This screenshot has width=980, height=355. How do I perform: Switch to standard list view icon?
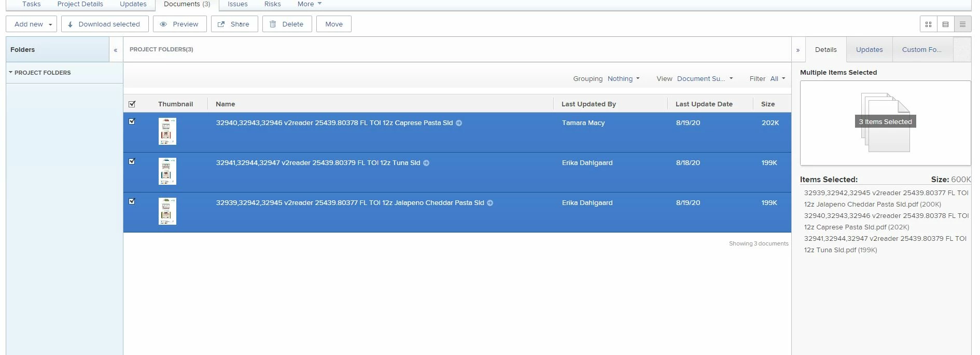tap(945, 24)
